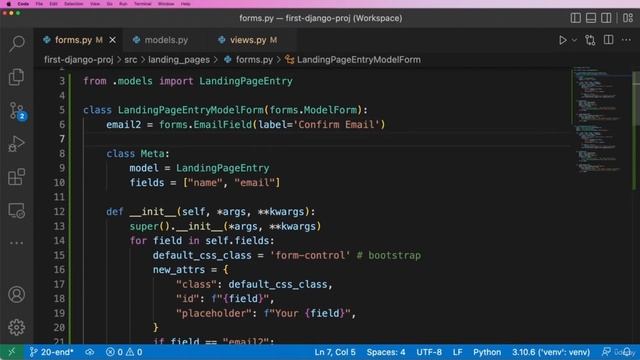Change file encoding UTF-8
640x360 pixels.
pyautogui.click(x=429, y=352)
